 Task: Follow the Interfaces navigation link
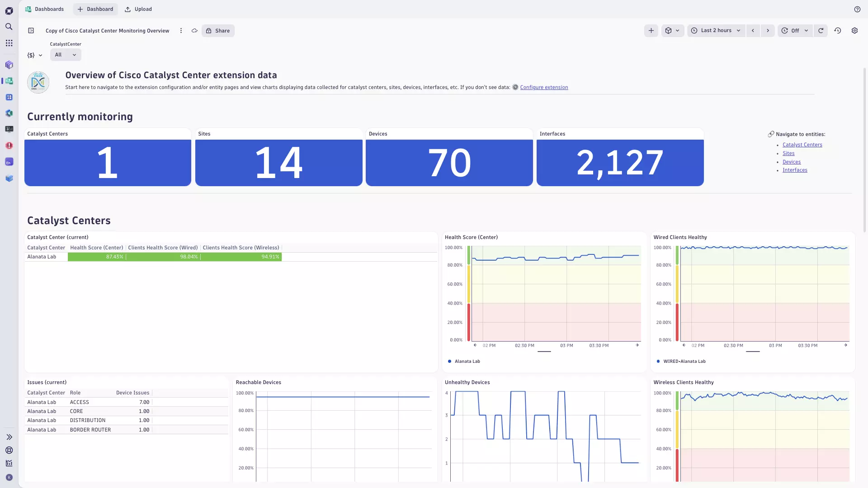point(795,170)
